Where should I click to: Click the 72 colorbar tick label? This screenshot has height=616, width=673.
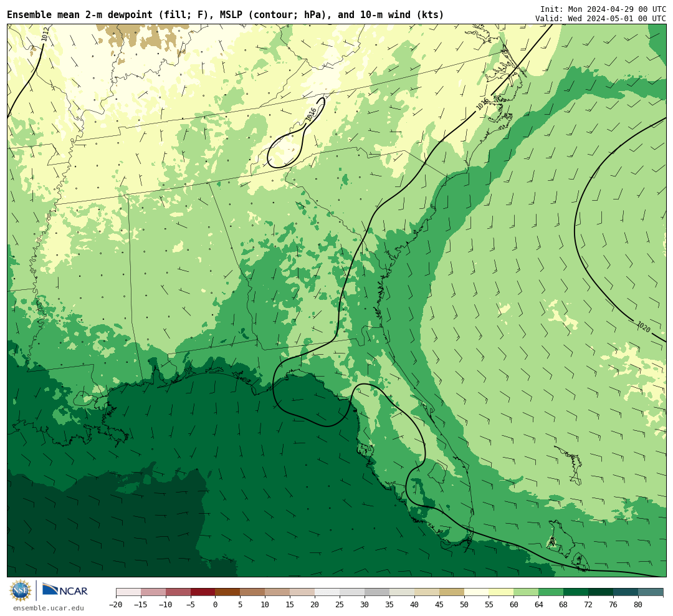click(x=589, y=605)
